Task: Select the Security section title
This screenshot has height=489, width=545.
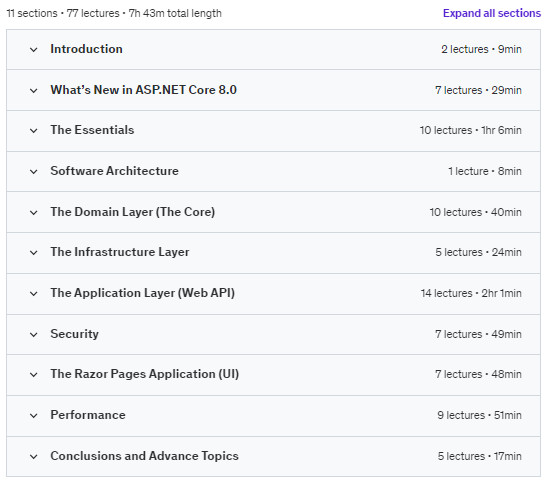Action: tap(74, 334)
